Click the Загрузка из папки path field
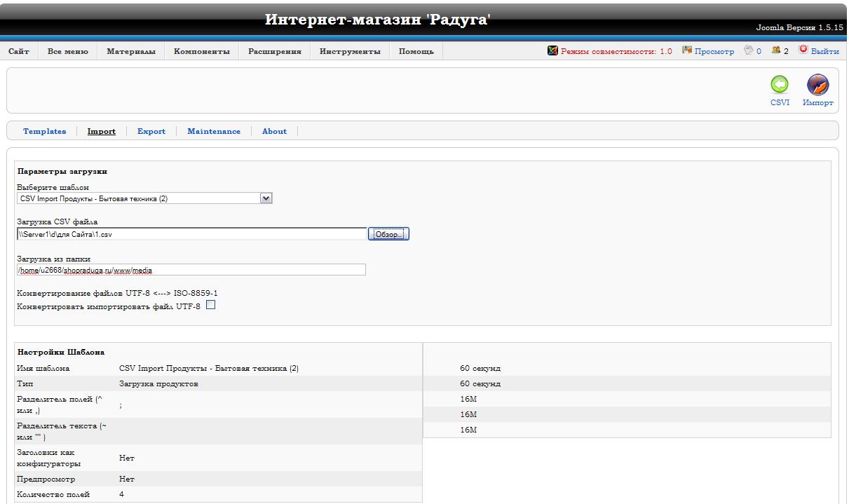The height and width of the screenshot is (504, 849). point(191,270)
